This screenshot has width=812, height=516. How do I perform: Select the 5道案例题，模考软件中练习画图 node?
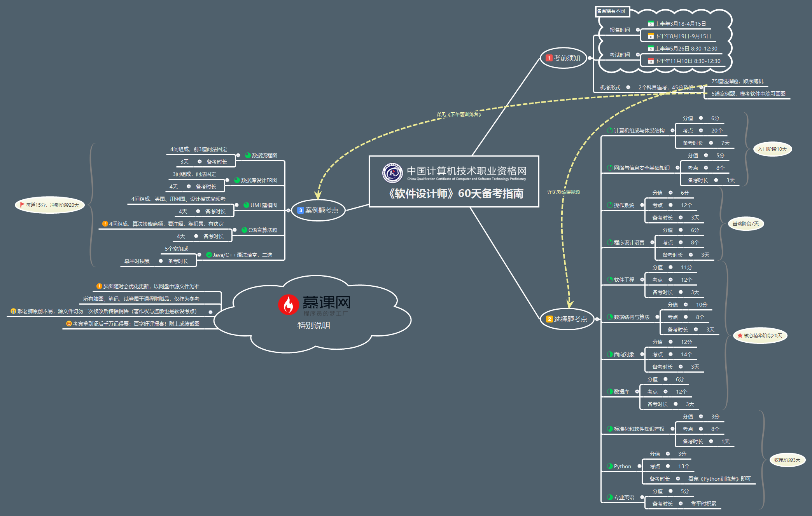748,94
